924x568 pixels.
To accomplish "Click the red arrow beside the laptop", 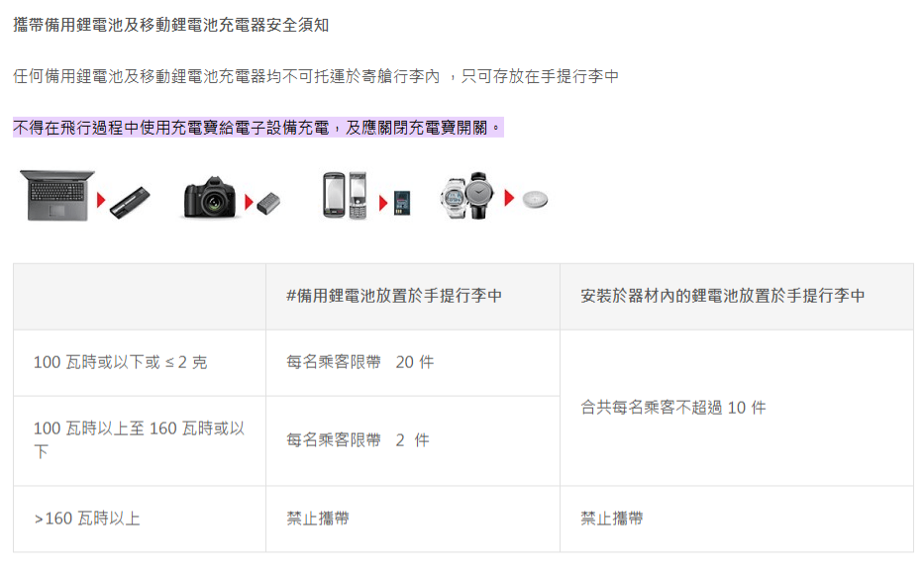I will click(101, 199).
